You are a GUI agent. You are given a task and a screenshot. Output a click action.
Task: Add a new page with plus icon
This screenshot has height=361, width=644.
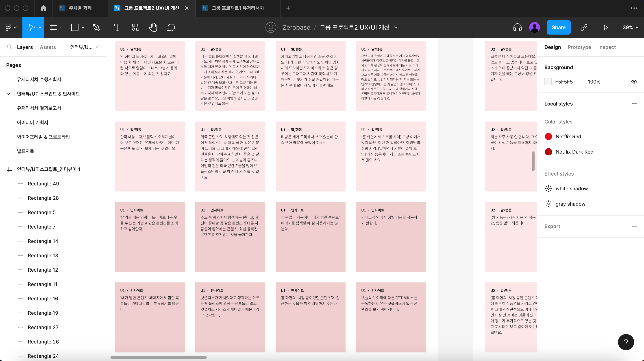96,65
